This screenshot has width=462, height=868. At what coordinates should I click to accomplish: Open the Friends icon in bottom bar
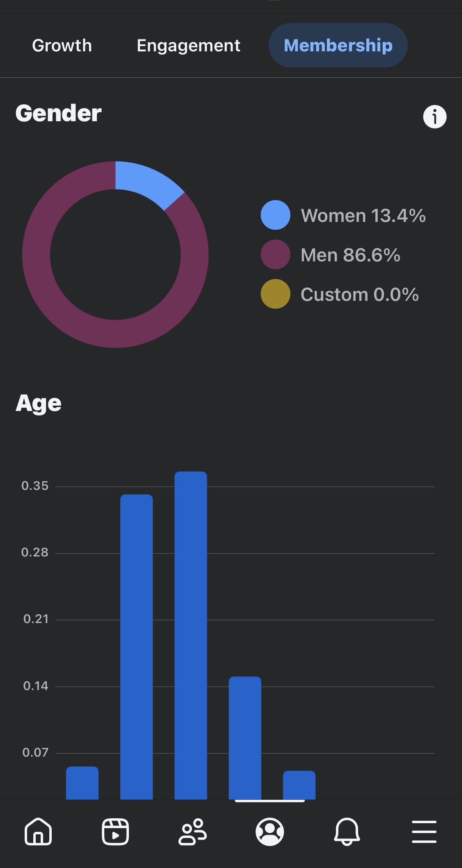193,831
